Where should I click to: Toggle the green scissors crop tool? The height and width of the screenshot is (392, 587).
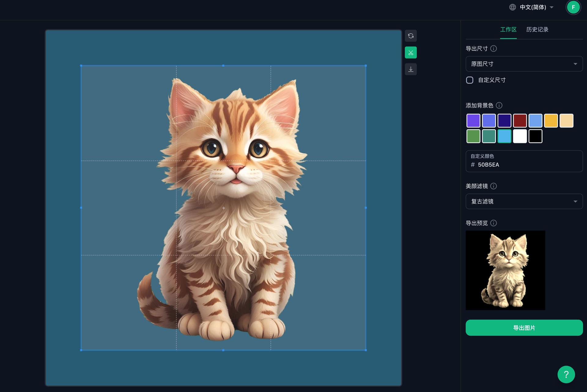[411, 53]
